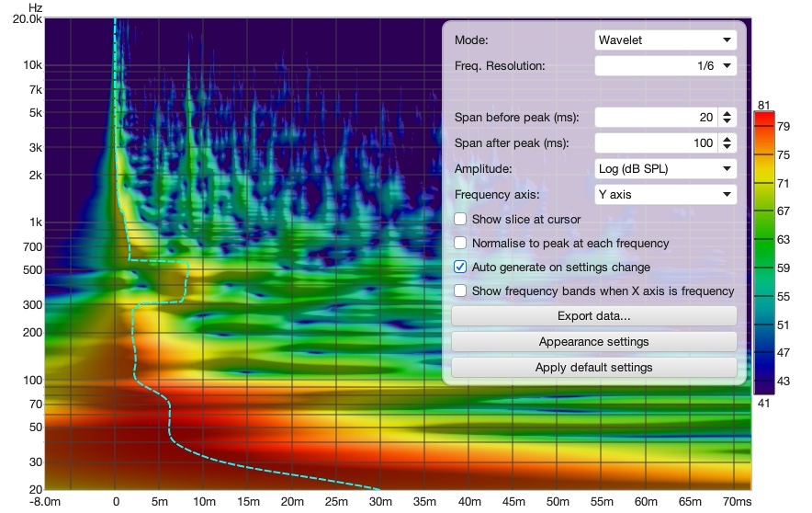Click the 41 value at bottom of color scale
The image size is (812, 513).
coord(764,404)
